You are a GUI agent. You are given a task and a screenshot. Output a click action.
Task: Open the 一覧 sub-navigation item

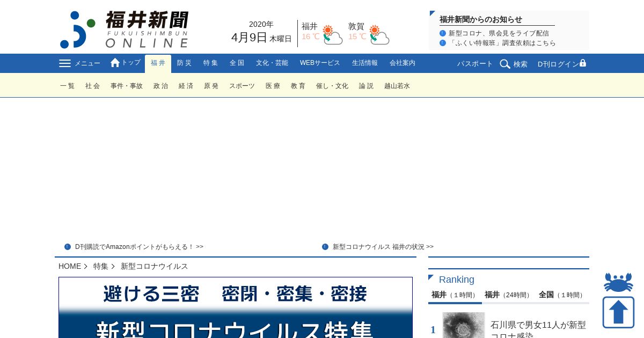68,86
